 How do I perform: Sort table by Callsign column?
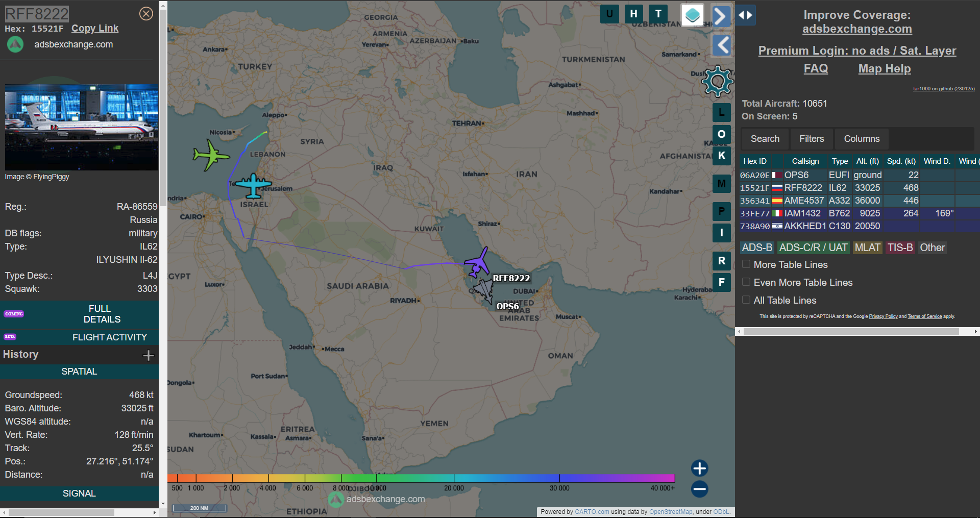805,161
